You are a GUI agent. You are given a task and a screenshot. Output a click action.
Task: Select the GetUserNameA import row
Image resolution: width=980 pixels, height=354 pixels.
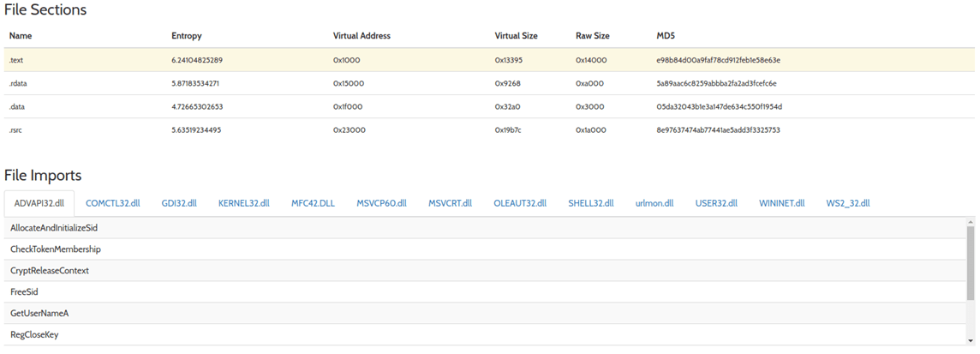[x=485, y=313]
